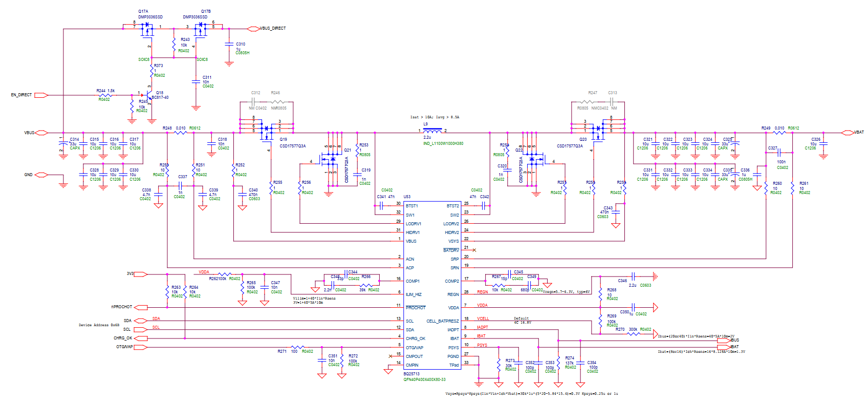Select the no-connect X on CMPOUT pin
868x403 pixels.
390,356
